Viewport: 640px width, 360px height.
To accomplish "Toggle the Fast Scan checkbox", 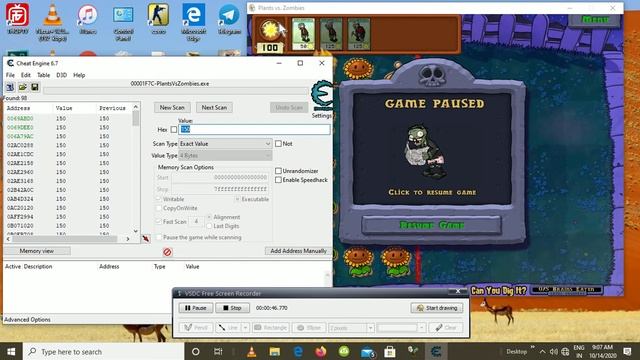I will pos(158,222).
